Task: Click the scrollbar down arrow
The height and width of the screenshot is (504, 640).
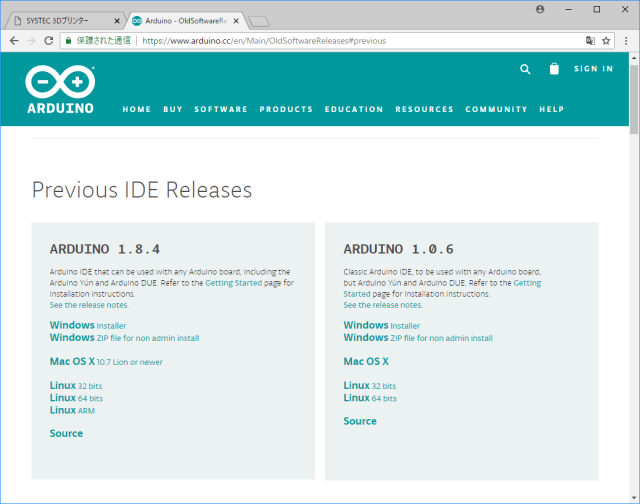Action: [x=634, y=498]
